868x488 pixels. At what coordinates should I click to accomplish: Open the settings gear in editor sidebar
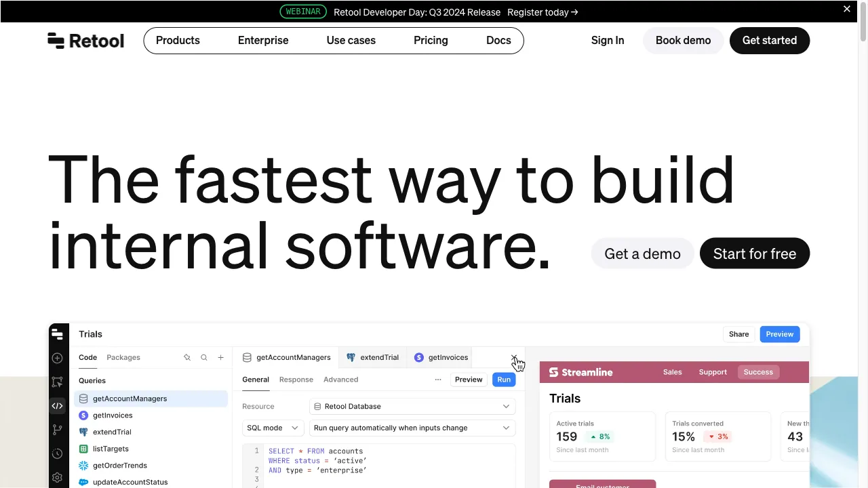point(58,477)
